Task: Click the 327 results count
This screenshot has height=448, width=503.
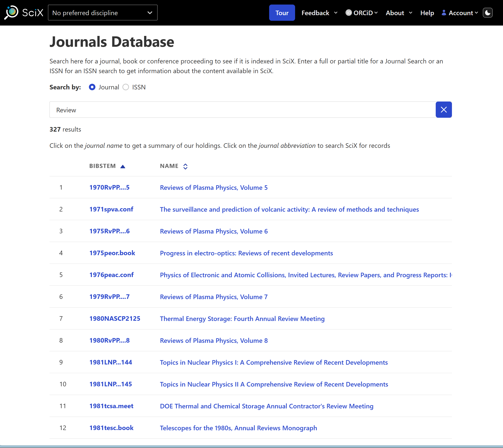Action: pos(65,129)
